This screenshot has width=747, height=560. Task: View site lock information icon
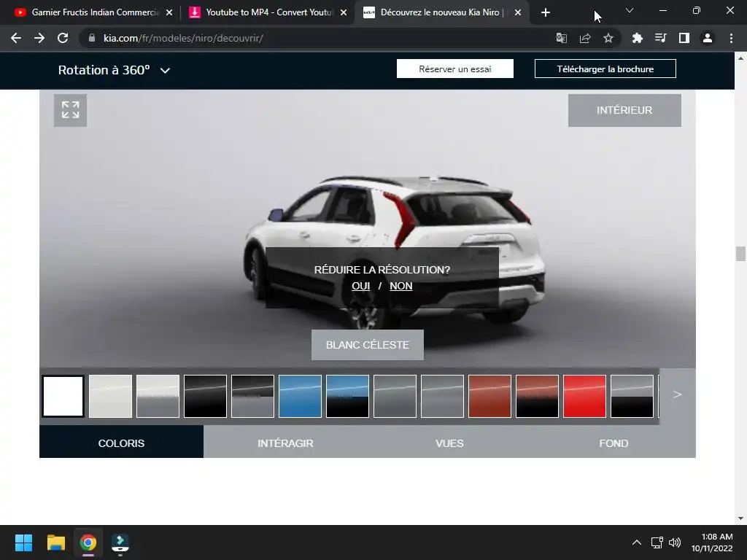92,38
